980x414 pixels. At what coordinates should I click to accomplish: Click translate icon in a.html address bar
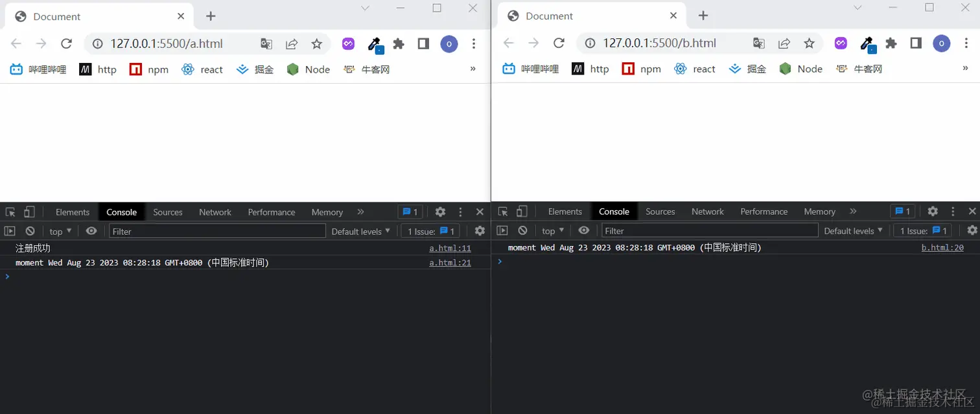coord(266,43)
